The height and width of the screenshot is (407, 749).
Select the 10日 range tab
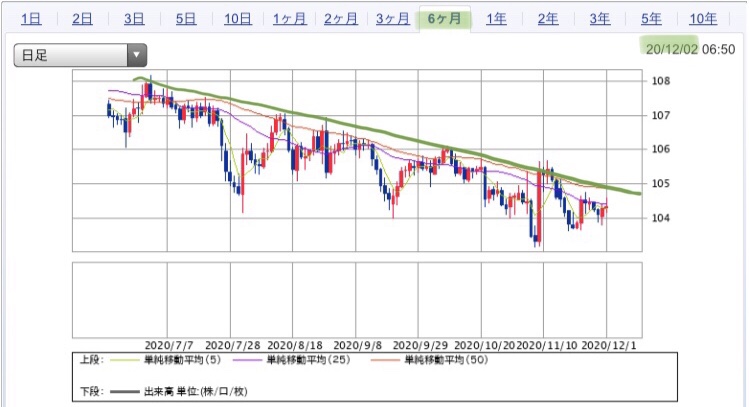(238, 18)
